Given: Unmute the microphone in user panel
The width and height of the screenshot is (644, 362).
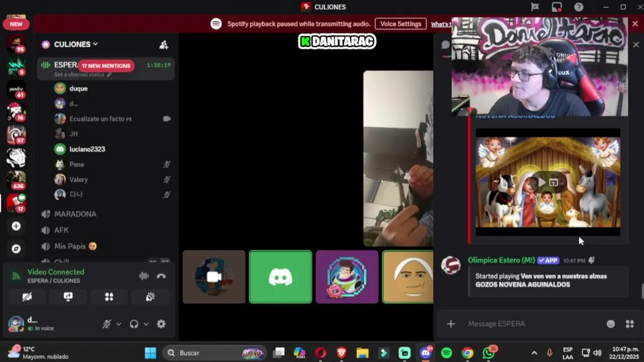Looking at the screenshot, I should (x=107, y=324).
